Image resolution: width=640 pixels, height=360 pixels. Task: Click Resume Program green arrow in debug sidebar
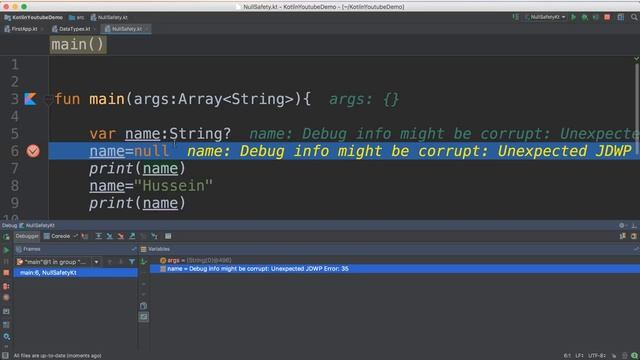[x=6, y=250]
